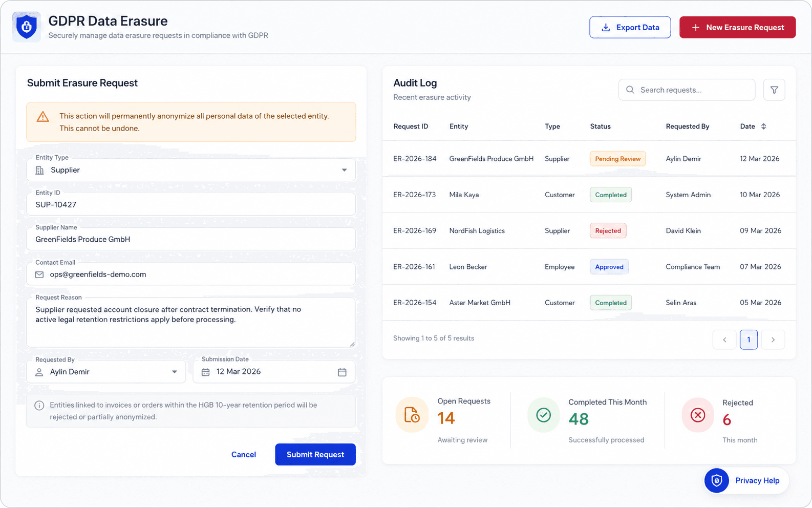Click the Completed This Month count 48
The image size is (812, 508).
click(579, 419)
